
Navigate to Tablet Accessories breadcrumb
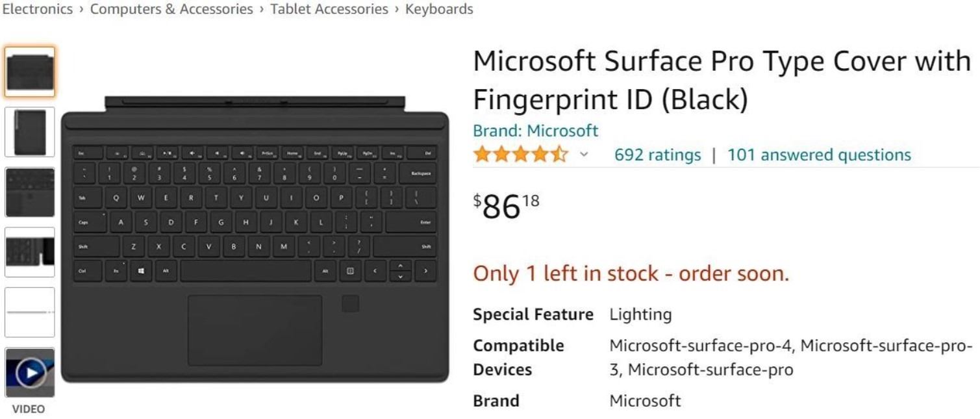click(329, 9)
